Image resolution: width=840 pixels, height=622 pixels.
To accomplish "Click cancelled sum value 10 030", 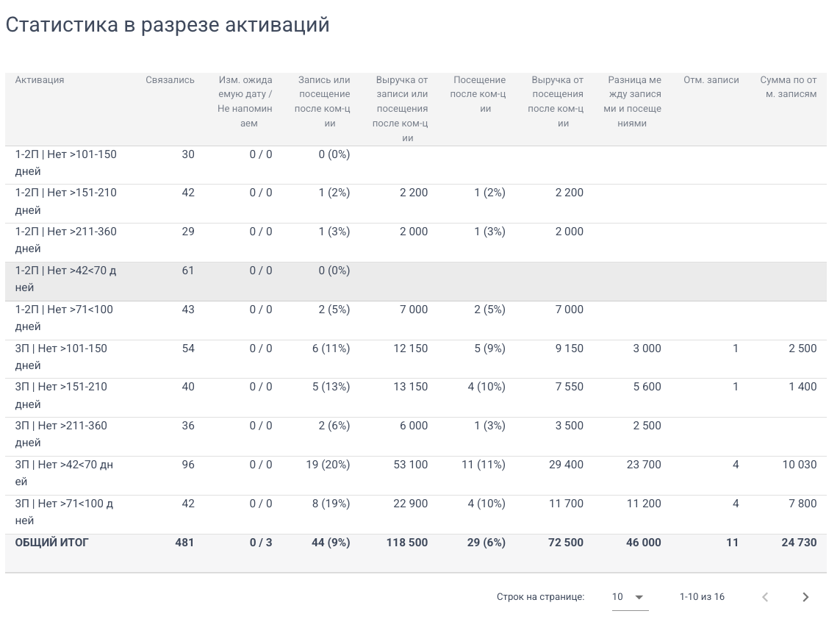I will [x=800, y=465].
